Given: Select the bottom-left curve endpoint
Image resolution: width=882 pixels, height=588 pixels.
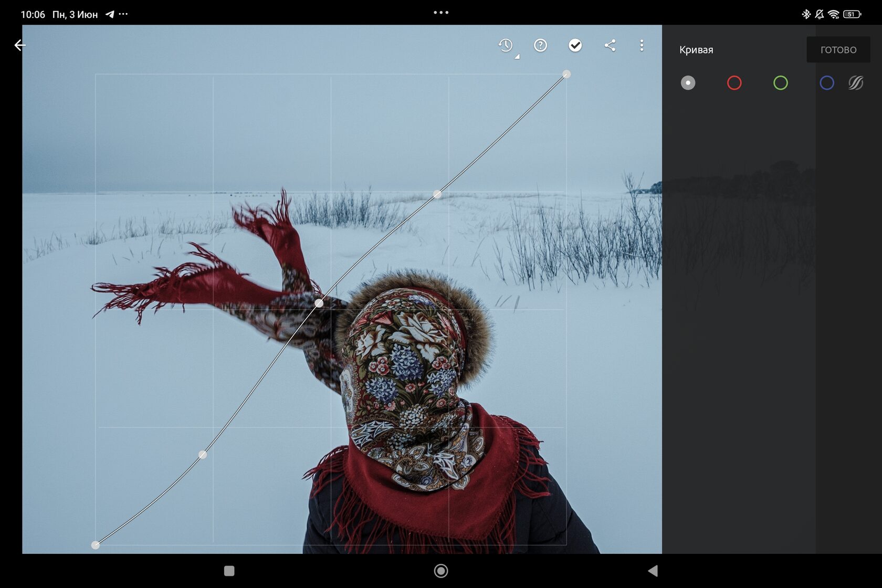Looking at the screenshot, I should (x=96, y=545).
